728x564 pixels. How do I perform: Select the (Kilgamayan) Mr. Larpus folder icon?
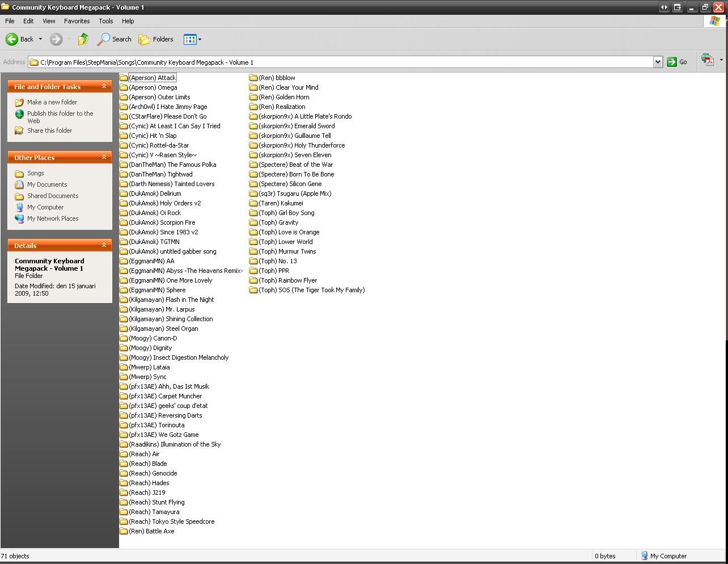pos(124,309)
